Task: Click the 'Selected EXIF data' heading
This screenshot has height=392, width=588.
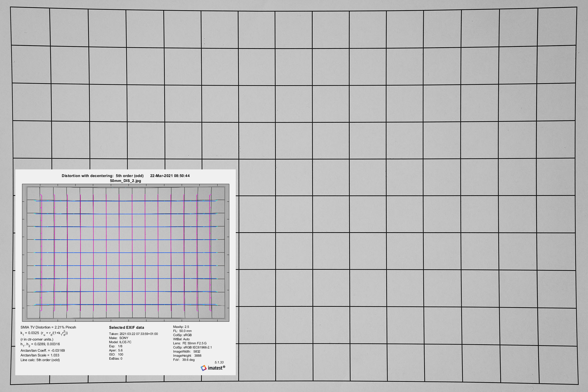Action: (x=126, y=327)
